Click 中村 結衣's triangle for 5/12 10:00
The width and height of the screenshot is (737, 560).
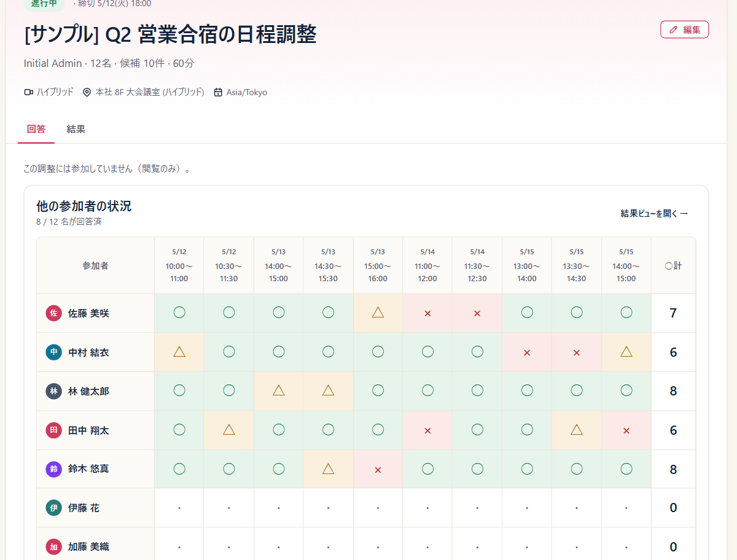pyautogui.click(x=179, y=351)
